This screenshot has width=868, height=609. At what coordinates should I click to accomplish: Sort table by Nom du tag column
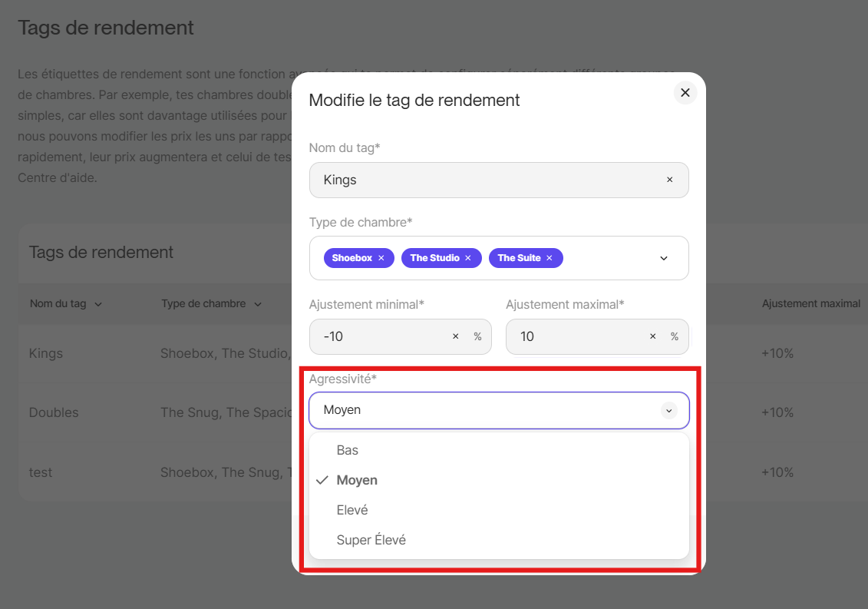click(65, 304)
